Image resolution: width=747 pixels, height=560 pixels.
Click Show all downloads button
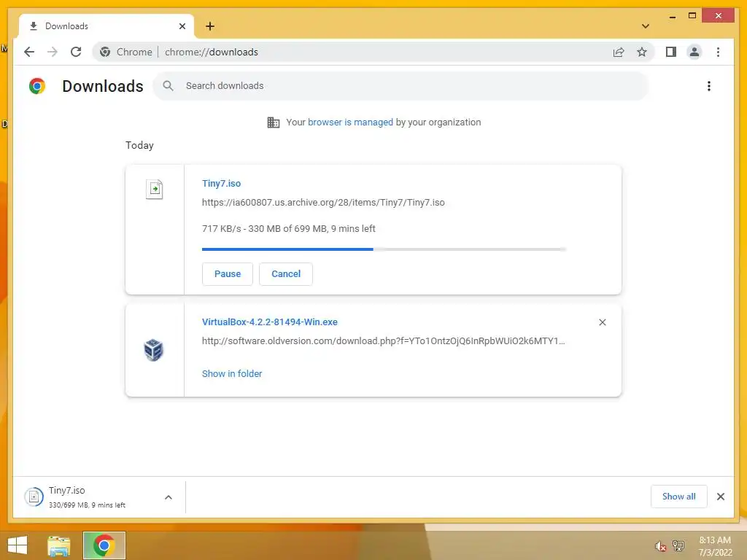tap(679, 497)
